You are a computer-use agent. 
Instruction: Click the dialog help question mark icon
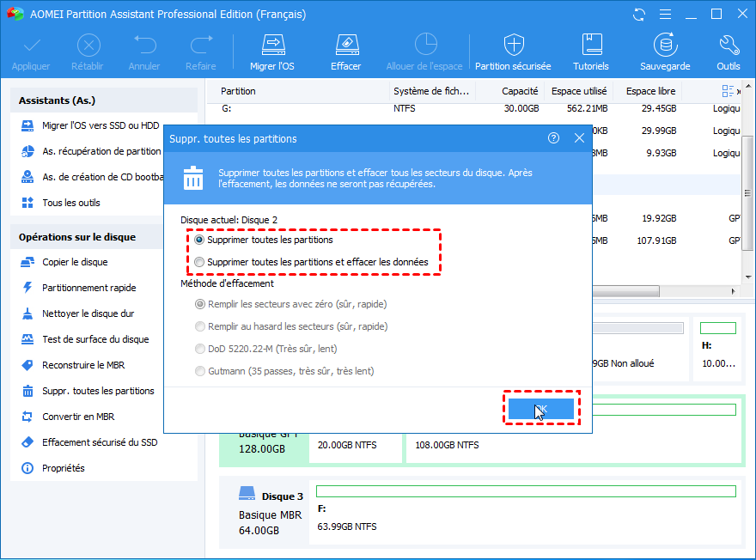pos(553,138)
